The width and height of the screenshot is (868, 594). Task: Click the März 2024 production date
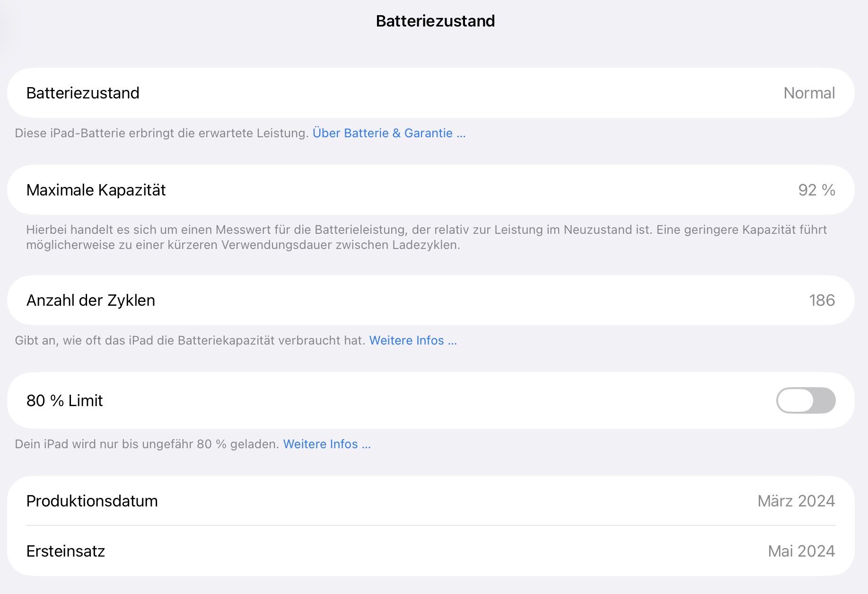pos(797,501)
